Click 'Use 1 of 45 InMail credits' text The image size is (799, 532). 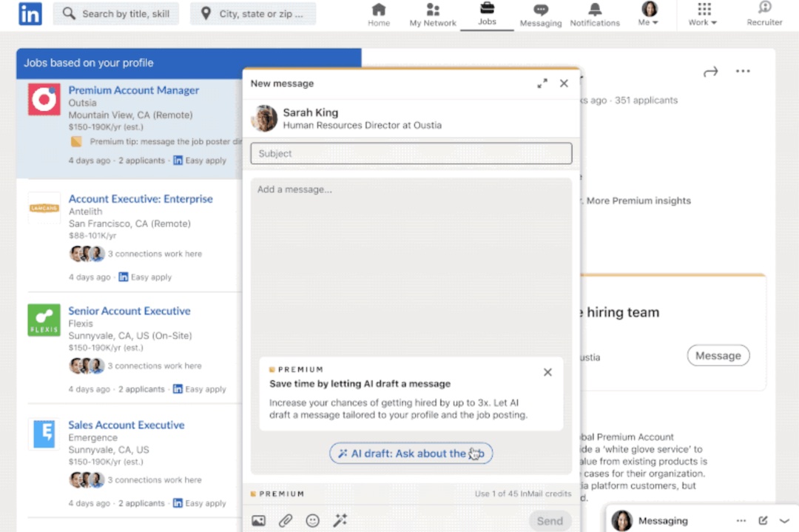pos(523,494)
